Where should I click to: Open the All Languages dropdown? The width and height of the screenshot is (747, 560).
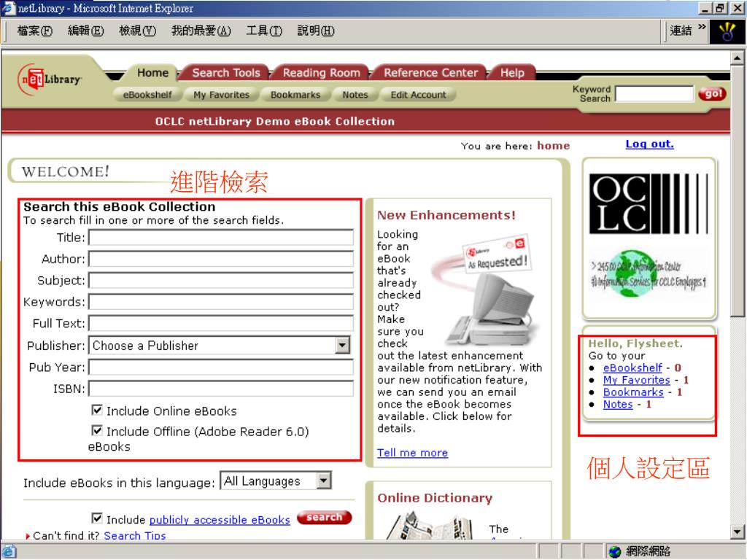[x=323, y=481]
